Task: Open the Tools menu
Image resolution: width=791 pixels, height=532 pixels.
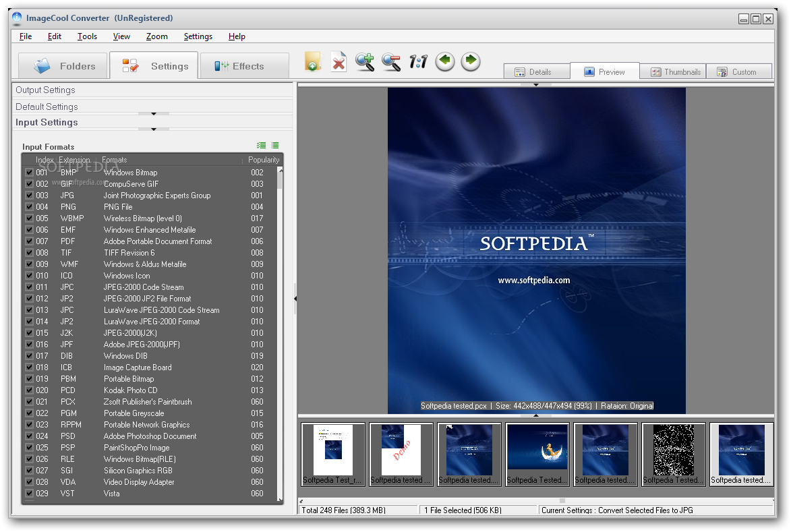Action: pos(87,36)
